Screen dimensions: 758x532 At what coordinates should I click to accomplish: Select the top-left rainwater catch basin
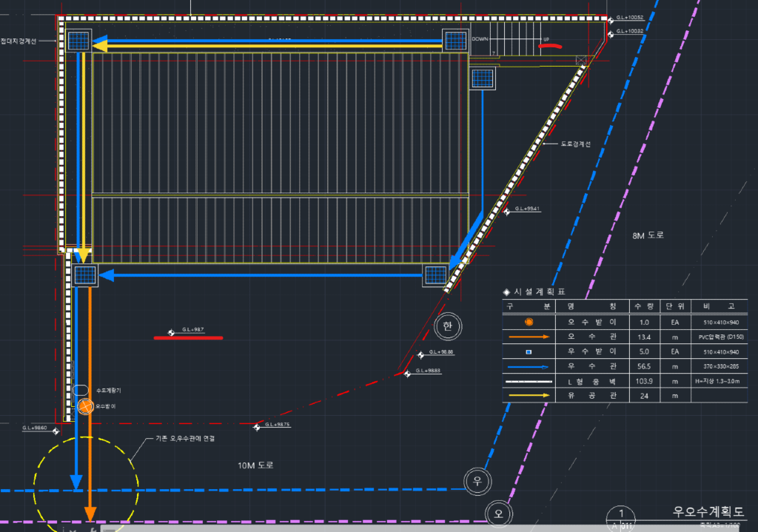pos(78,41)
